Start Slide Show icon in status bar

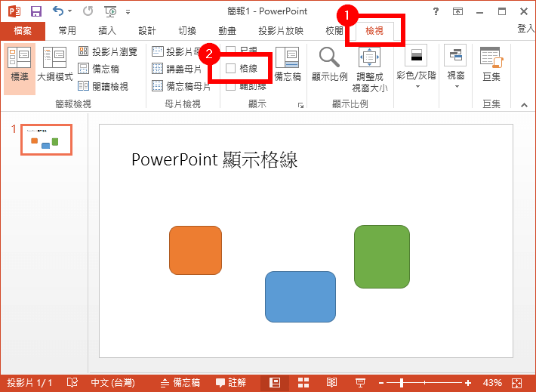(360, 382)
